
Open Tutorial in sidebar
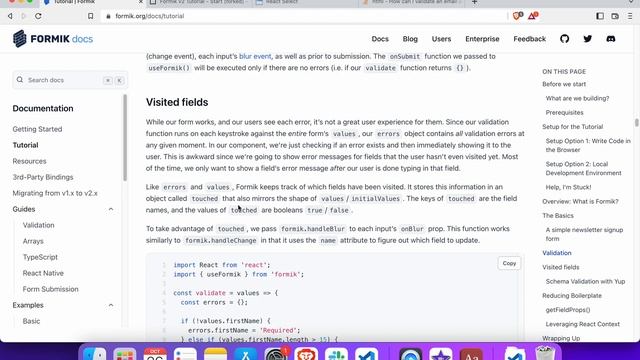tap(25, 145)
